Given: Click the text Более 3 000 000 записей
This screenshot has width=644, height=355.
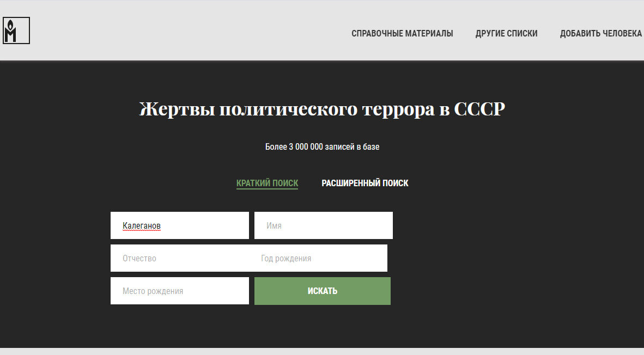Looking at the screenshot, I should point(309,147).
